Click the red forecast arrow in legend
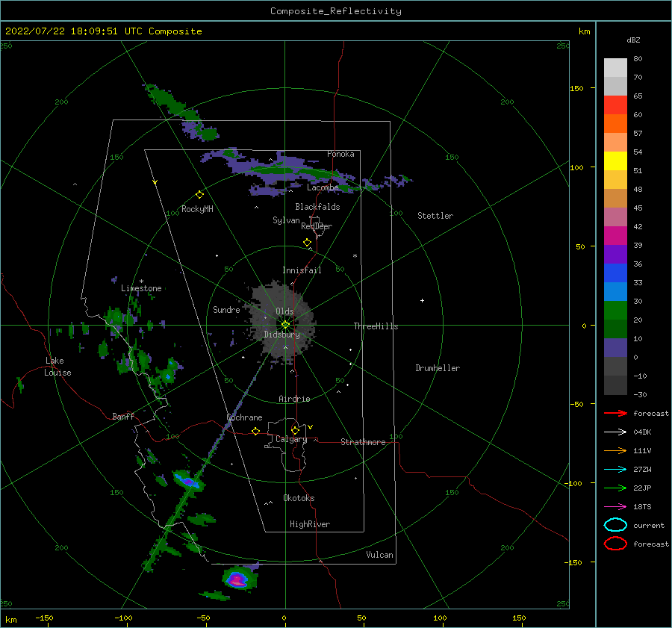Image resolution: width=672 pixels, height=628 pixels. (615, 413)
